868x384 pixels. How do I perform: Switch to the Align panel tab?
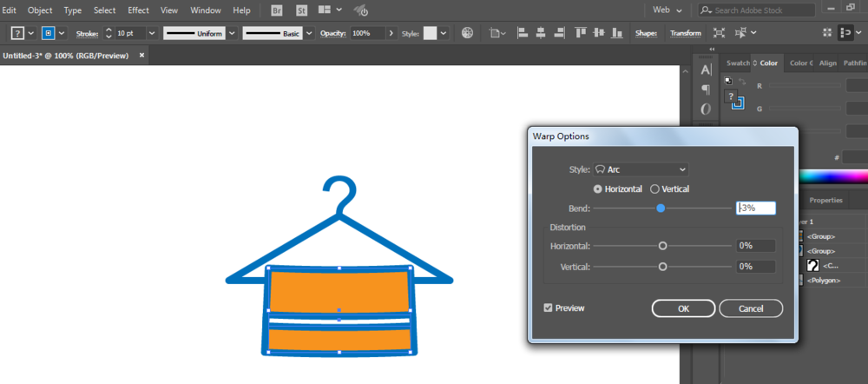[827, 63]
